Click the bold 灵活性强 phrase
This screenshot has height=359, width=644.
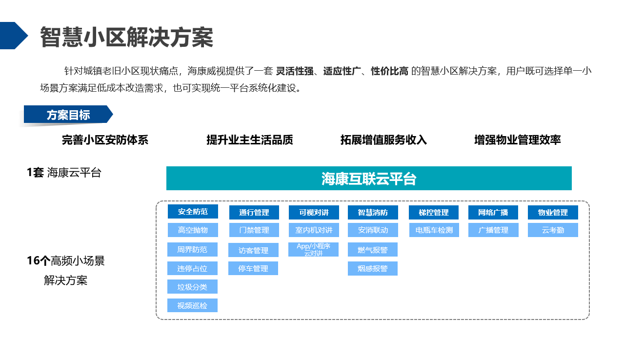click(x=295, y=71)
